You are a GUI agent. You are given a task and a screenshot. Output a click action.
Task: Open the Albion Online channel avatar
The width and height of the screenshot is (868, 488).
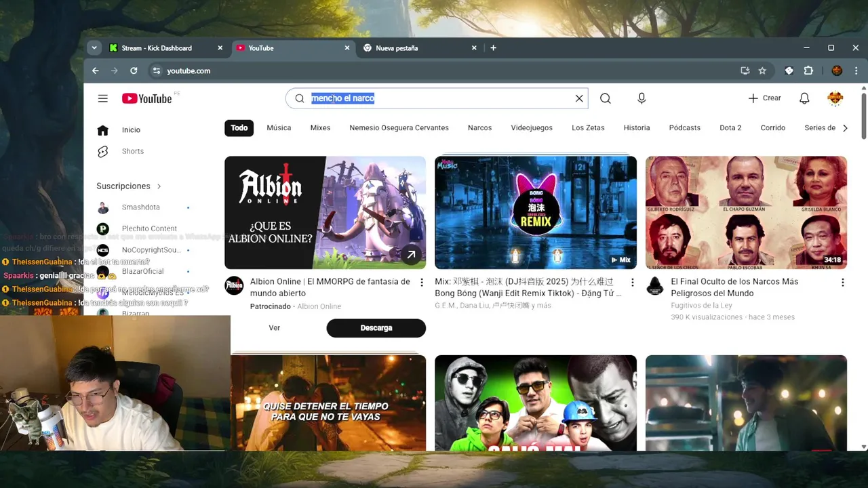click(x=234, y=286)
